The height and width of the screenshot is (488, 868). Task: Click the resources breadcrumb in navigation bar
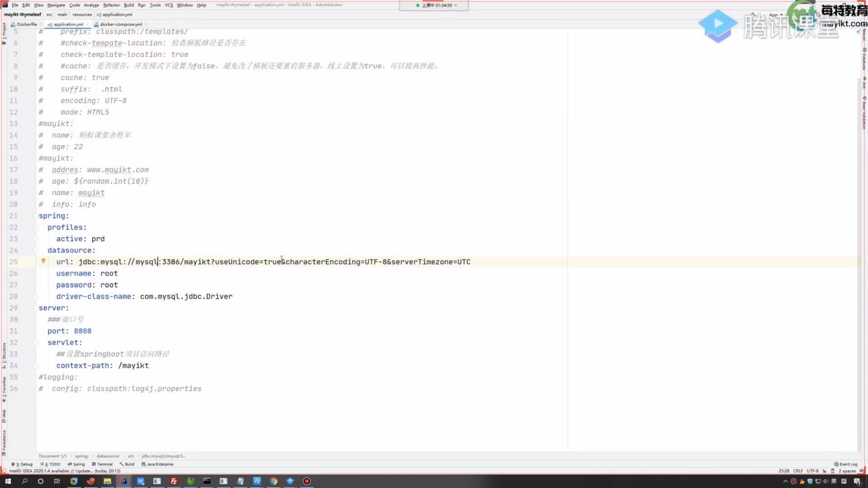82,14
